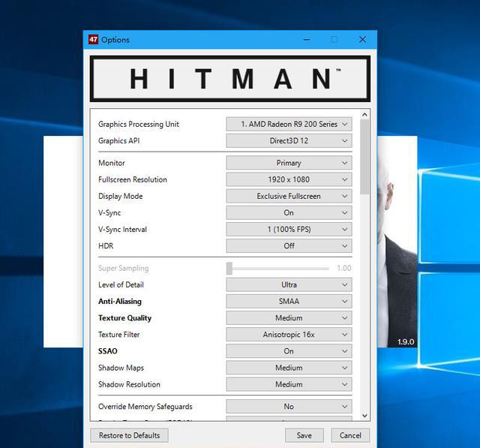Screen dimensions: 480x448
Task: Open the HDR dropdown
Action: point(289,246)
